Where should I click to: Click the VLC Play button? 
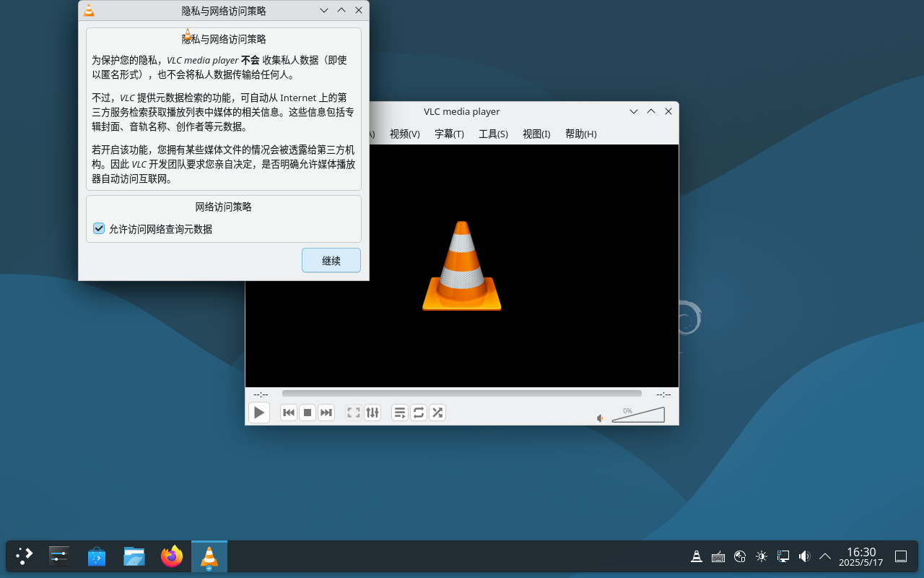(259, 413)
